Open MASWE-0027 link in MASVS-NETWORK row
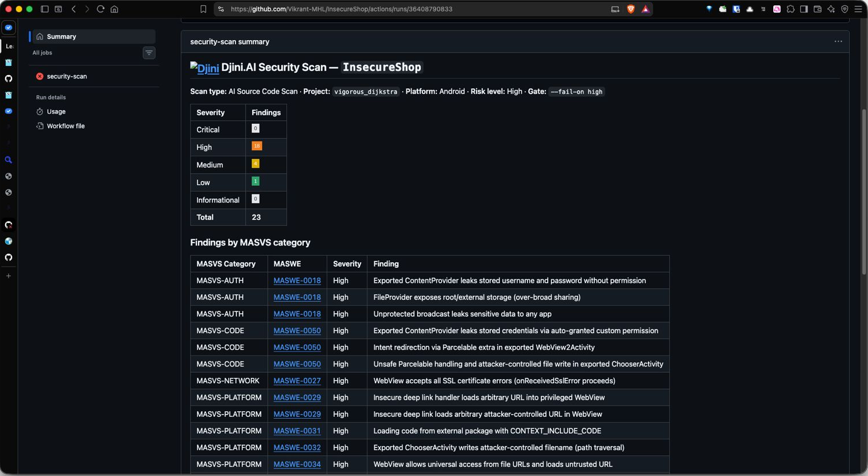The height and width of the screenshot is (476, 868). (297, 381)
